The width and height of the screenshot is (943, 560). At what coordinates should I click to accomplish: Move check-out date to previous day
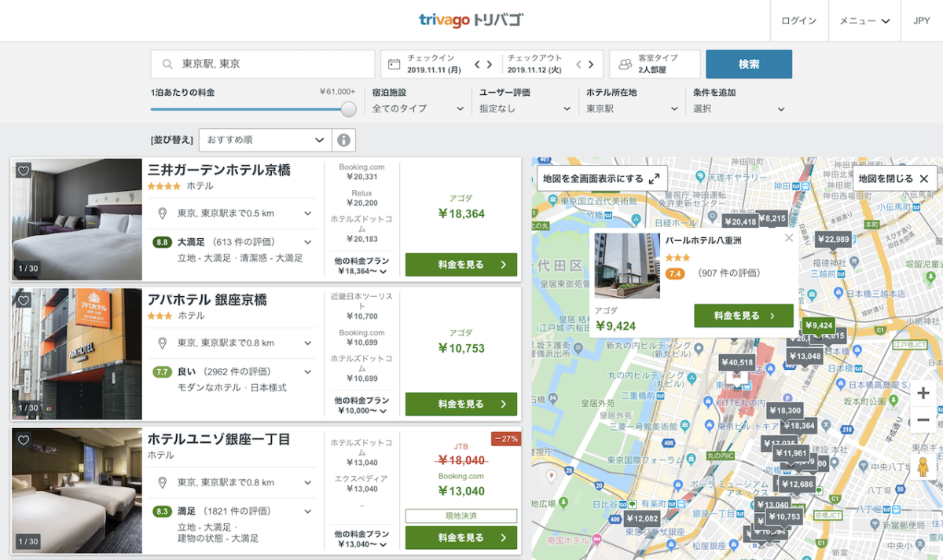click(578, 64)
